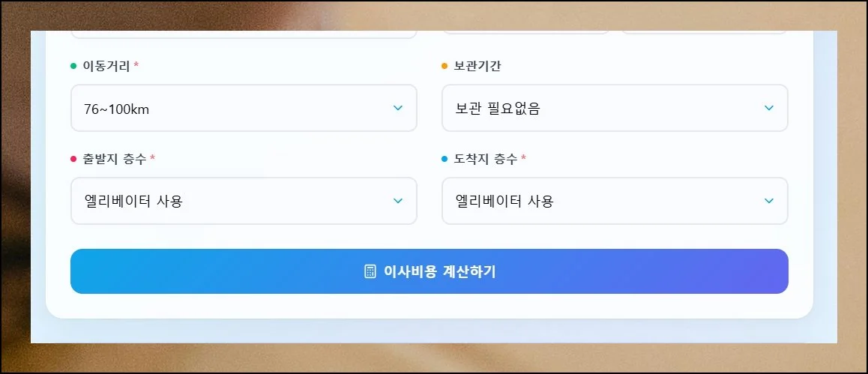Click the calculator icon on the calculate button
868x374 pixels.
pos(370,271)
